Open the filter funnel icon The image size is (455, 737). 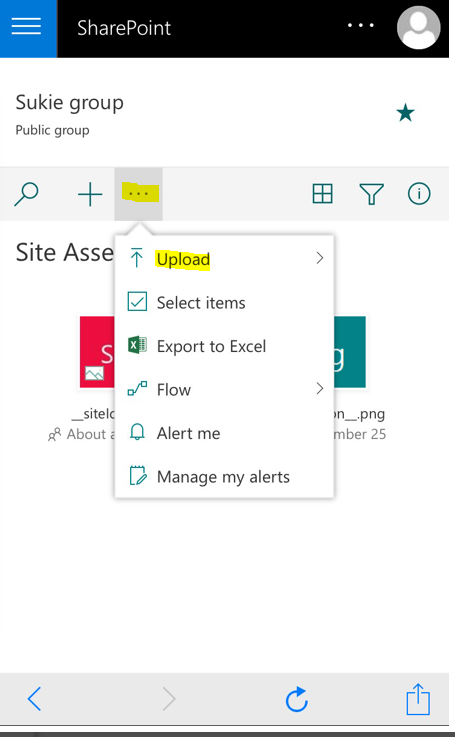[x=371, y=194]
